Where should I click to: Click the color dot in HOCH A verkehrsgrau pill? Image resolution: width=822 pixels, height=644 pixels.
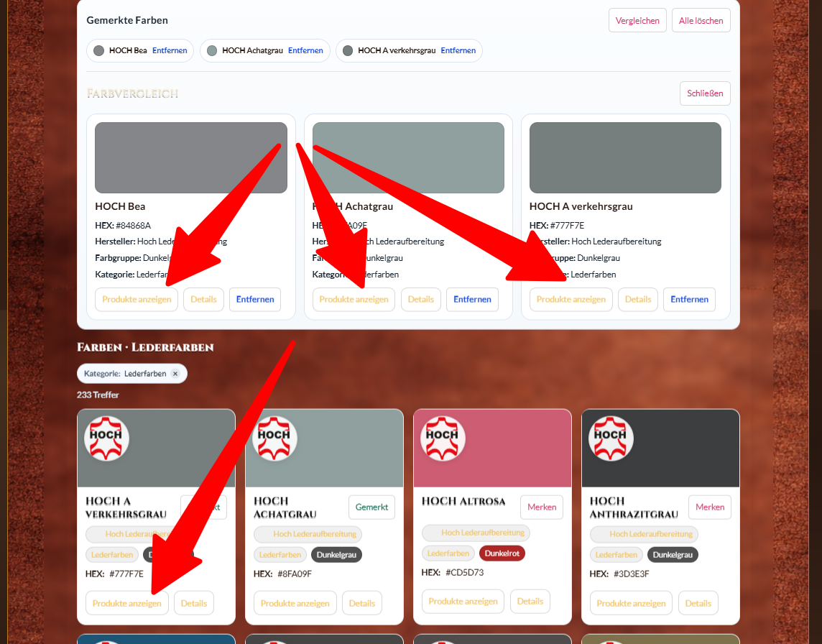pyautogui.click(x=348, y=51)
